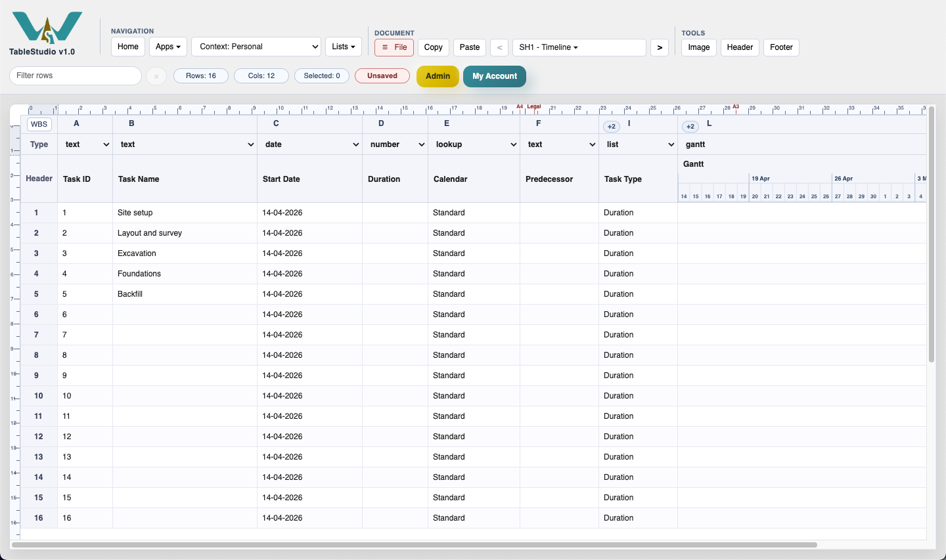The height and width of the screenshot is (560, 946).
Task: Change column I list type dropdown
Action: pos(640,144)
